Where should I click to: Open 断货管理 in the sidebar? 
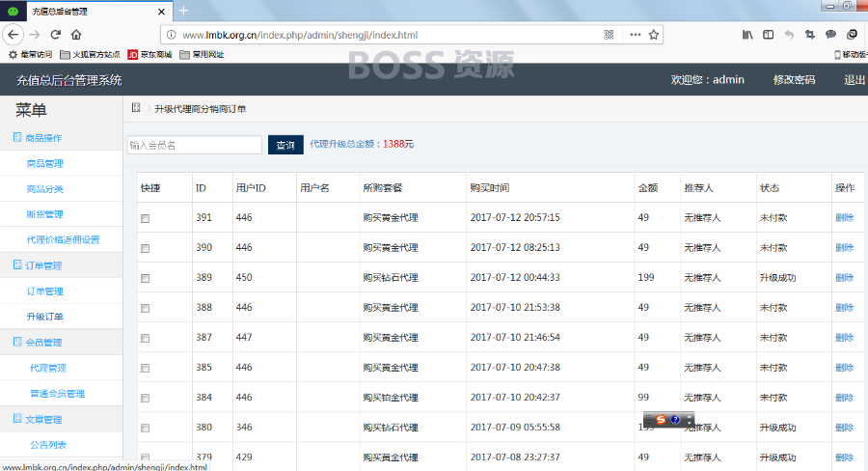click(44, 214)
